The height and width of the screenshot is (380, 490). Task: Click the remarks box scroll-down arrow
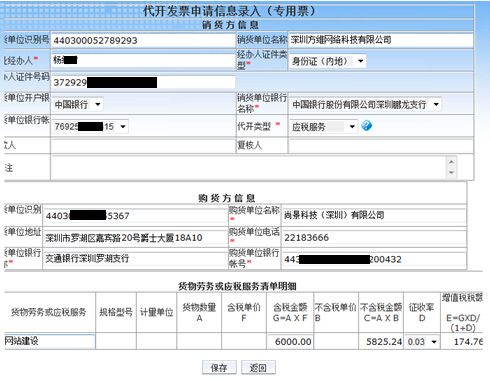(451, 173)
